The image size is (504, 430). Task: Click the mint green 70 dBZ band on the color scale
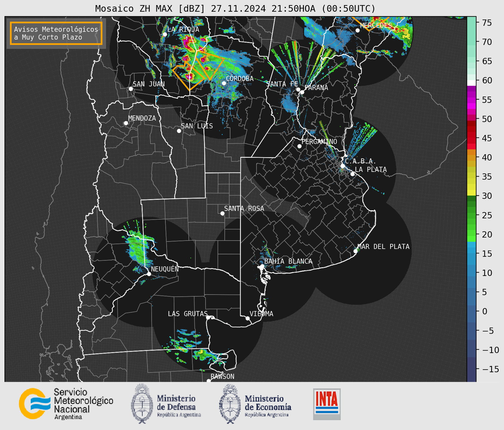click(471, 42)
